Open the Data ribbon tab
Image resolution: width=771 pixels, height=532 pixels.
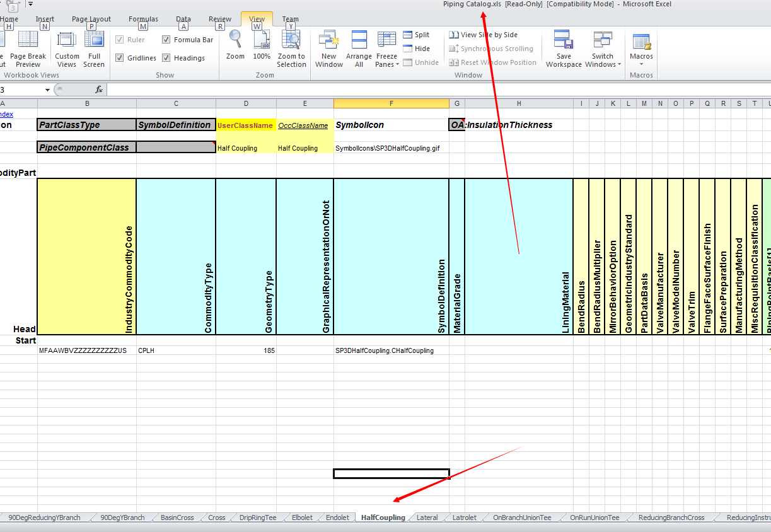point(183,19)
